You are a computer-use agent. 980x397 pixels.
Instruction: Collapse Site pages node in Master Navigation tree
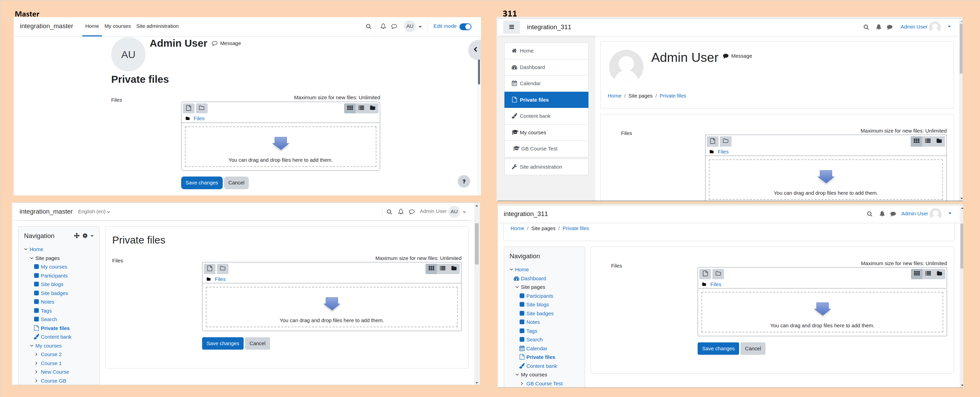tap(32, 258)
